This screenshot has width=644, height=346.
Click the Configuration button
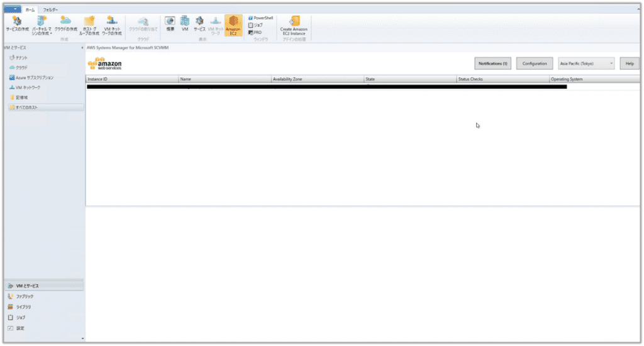tap(535, 64)
